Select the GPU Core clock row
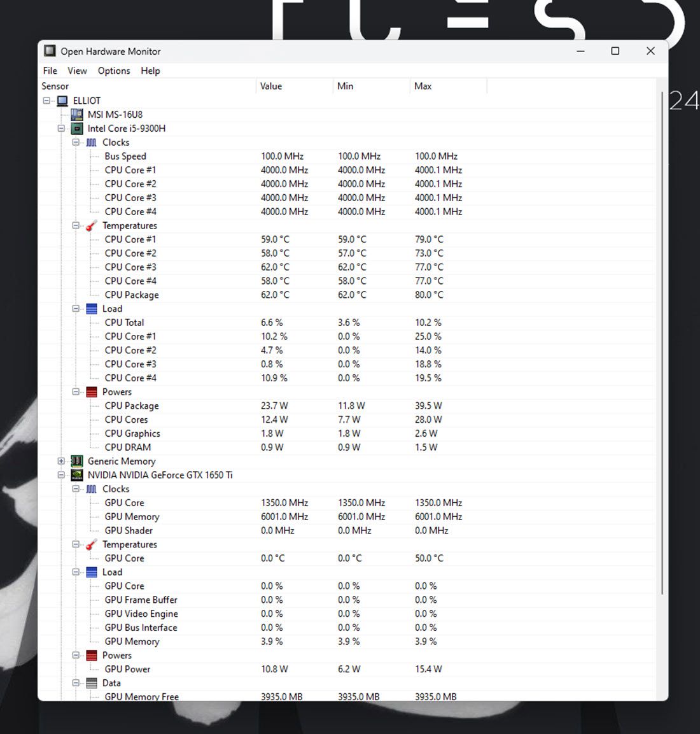Viewport: 700px width, 734px height. (346, 503)
